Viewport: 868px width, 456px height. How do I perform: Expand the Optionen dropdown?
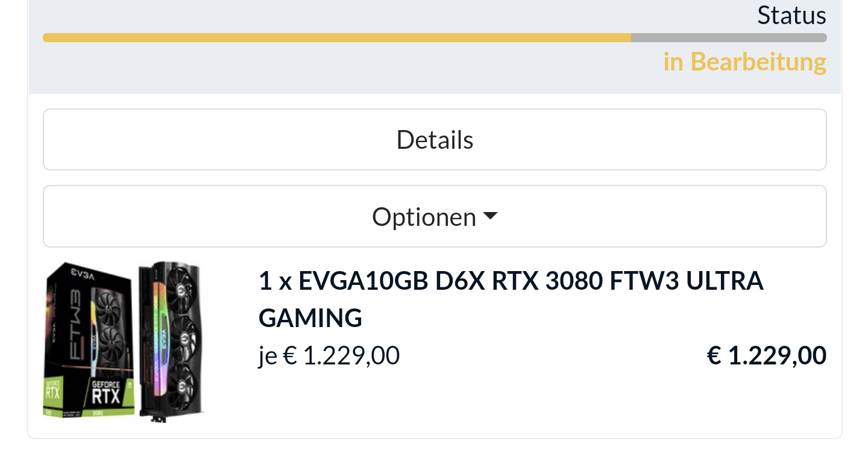424,216
